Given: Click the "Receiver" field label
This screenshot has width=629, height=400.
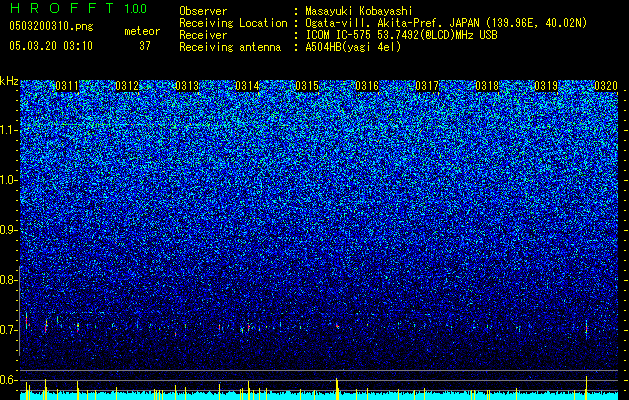Looking at the screenshot, I should tap(203, 35).
